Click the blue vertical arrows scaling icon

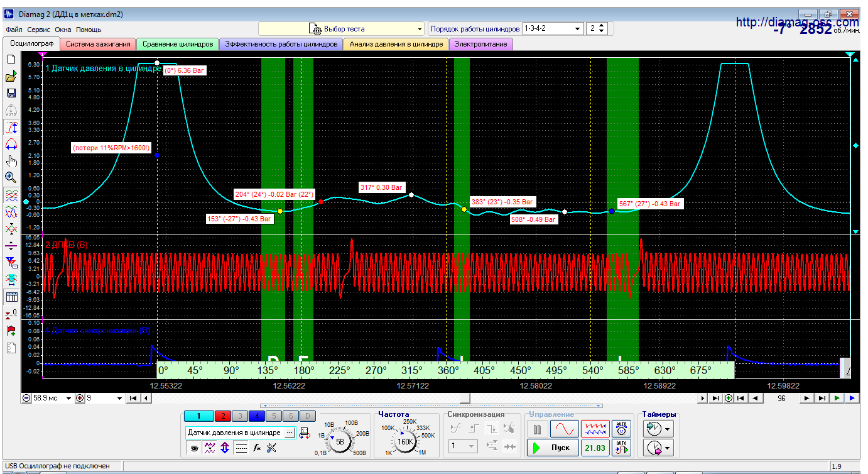point(225,448)
